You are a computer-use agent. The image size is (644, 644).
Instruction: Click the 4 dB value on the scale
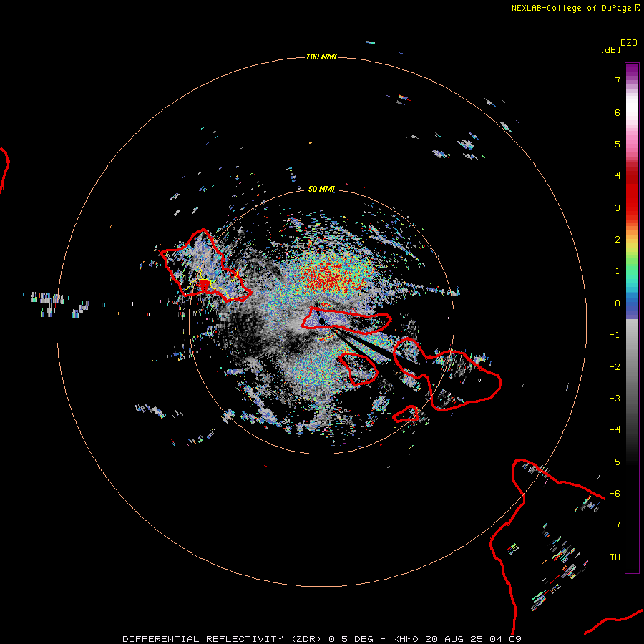618,176
